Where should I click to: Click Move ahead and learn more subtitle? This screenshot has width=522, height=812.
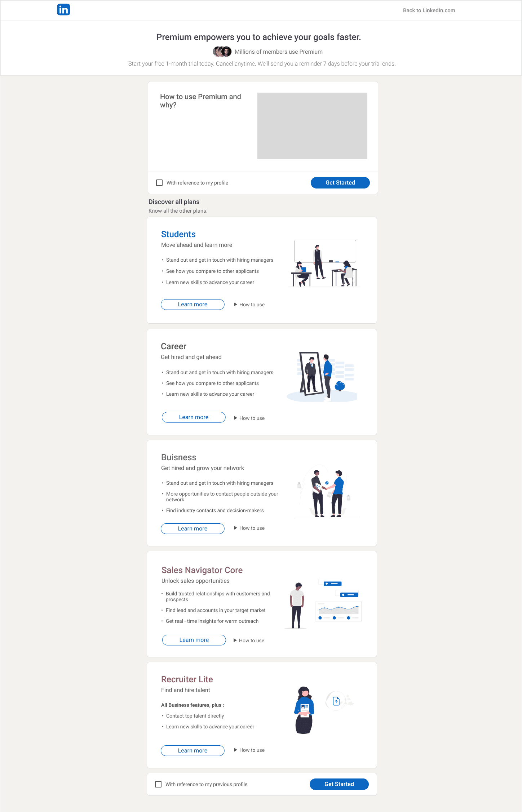196,245
